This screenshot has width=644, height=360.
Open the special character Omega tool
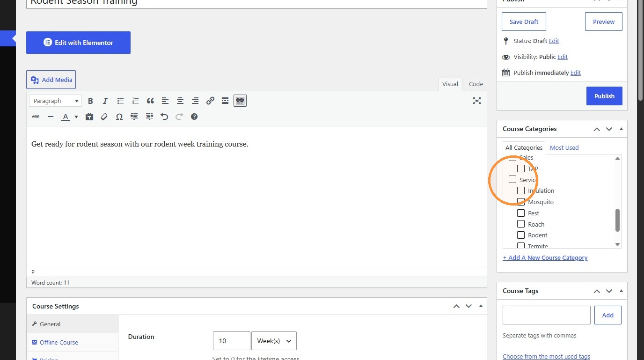pos(119,117)
